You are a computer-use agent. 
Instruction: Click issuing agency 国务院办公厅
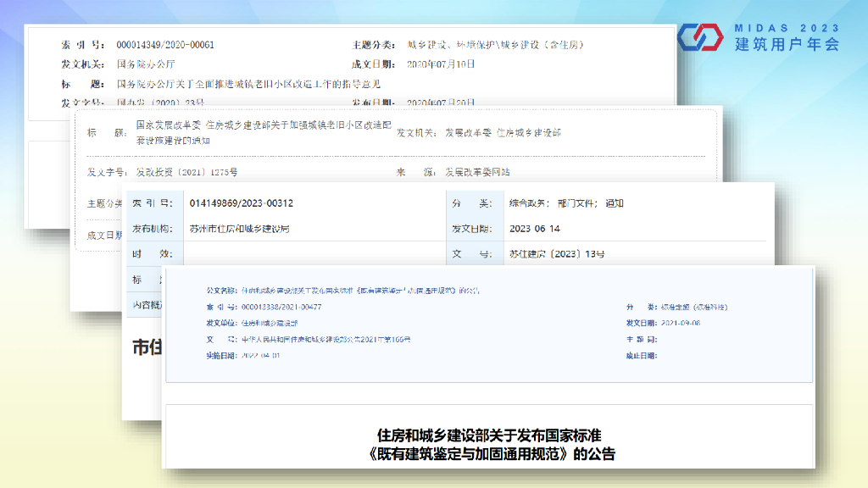pyautogui.click(x=145, y=64)
